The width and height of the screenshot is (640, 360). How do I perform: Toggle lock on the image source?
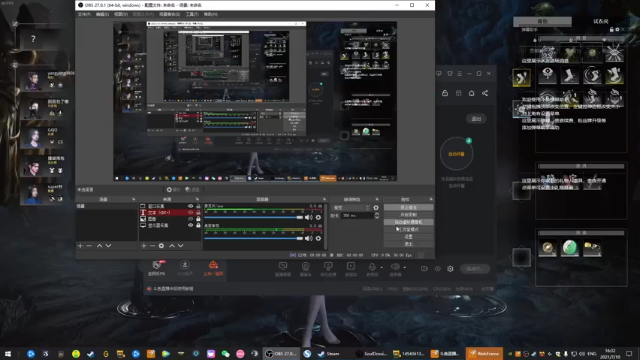(198, 219)
